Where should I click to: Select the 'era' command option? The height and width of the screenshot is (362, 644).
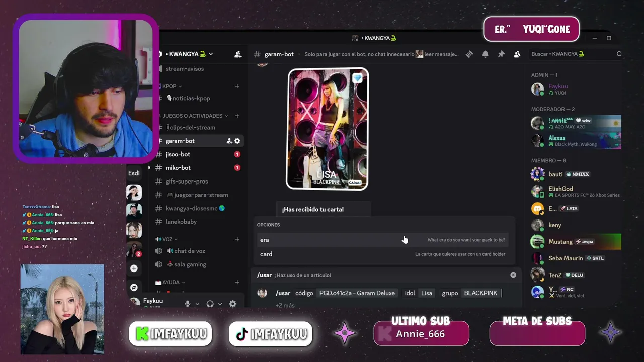click(382, 240)
